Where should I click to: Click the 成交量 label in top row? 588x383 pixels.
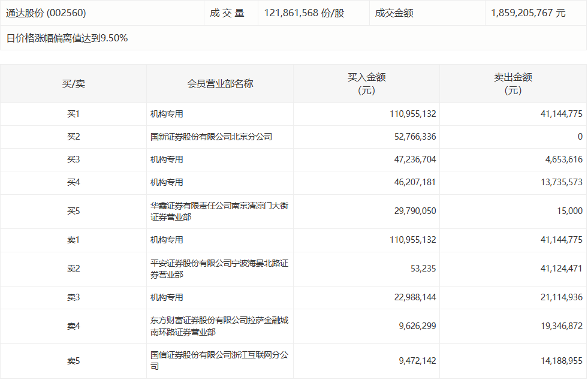coord(227,13)
